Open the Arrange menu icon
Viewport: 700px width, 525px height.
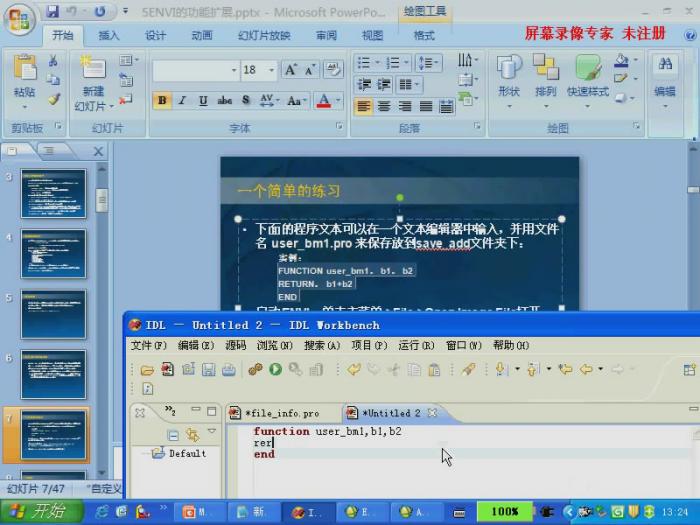[x=545, y=75]
